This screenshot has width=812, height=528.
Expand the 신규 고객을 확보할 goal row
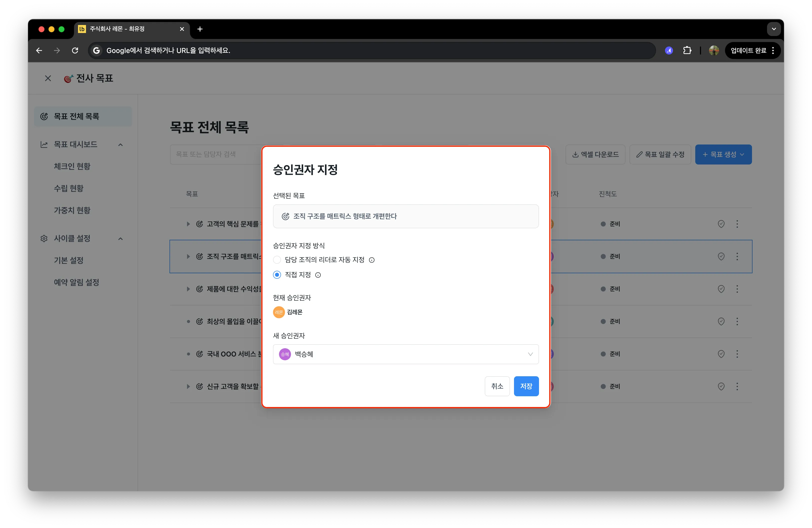(188, 386)
